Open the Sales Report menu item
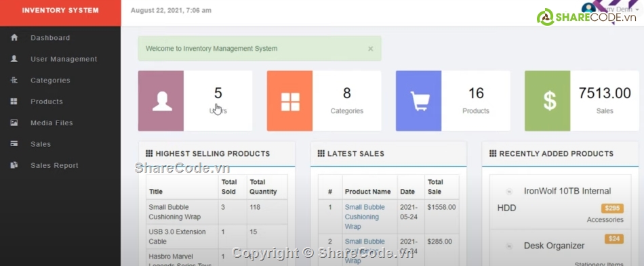This screenshot has height=266, width=644. click(54, 166)
